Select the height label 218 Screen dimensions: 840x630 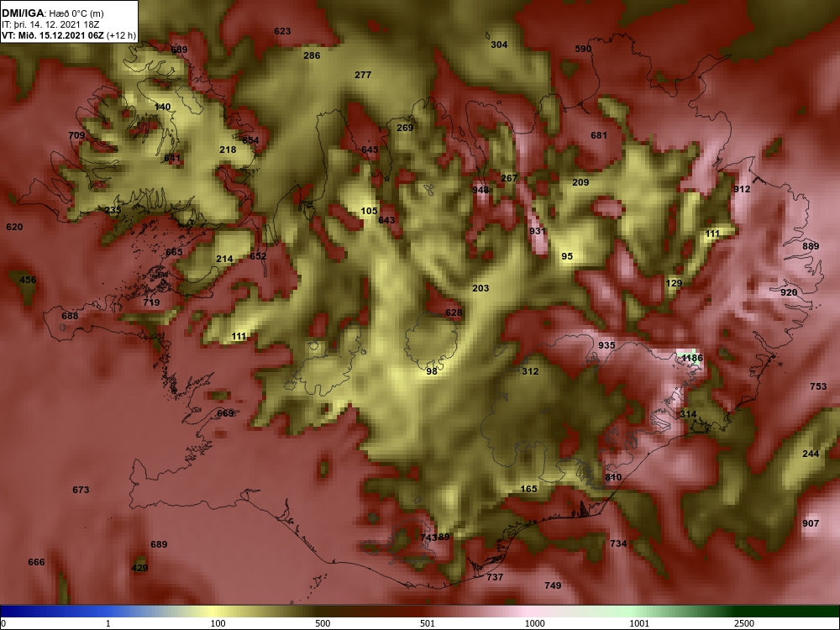tap(228, 150)
